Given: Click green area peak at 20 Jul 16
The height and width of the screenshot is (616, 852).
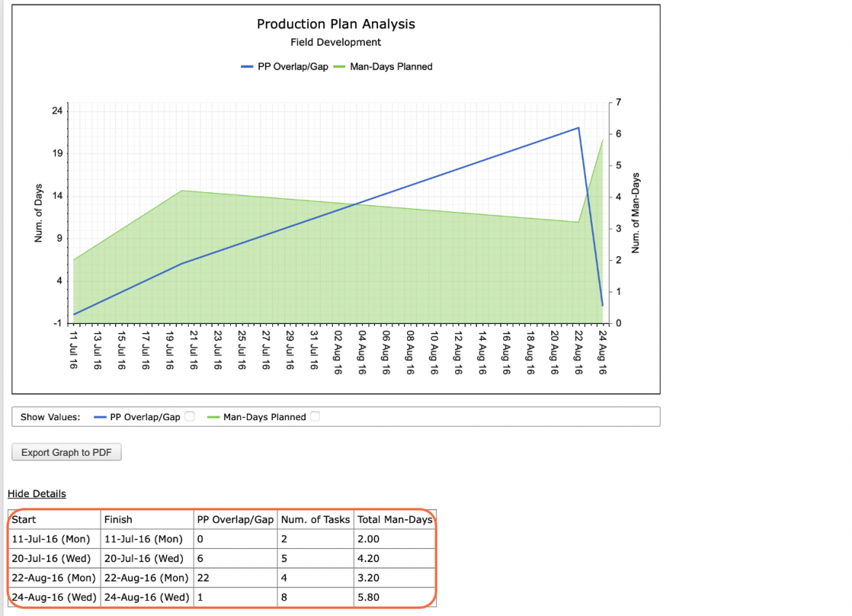Looking at the screenshot, I should pyautogui.click(x=181, y=191).
